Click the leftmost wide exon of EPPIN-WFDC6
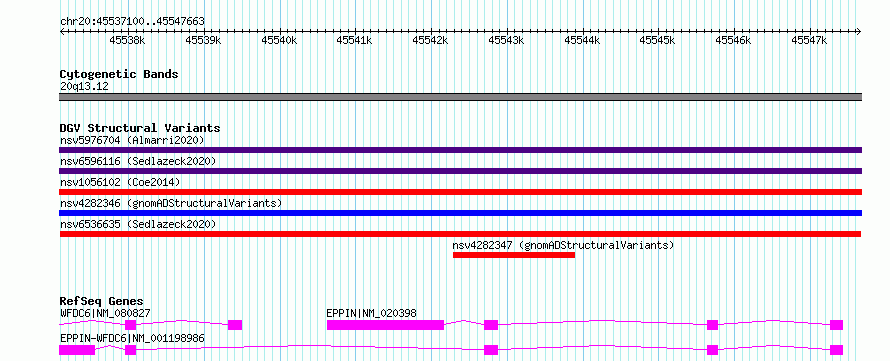Screen dimensions: 890x361 (77, 350)
